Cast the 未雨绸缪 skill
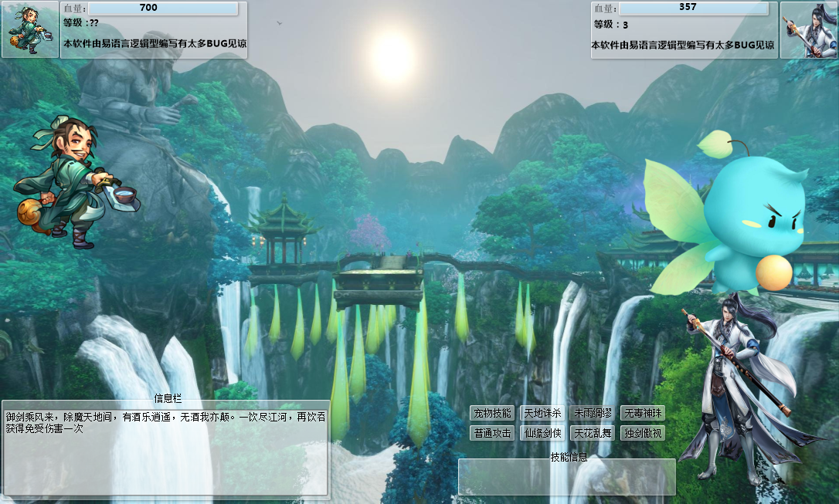The height and width of the screenshot is (504, 839). pyautogui.click(x=593, y=413)
